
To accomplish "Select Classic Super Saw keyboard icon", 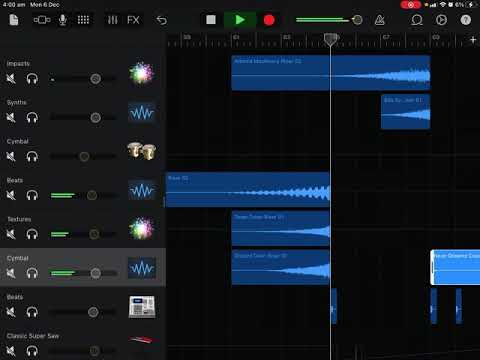I will [142, 339].
